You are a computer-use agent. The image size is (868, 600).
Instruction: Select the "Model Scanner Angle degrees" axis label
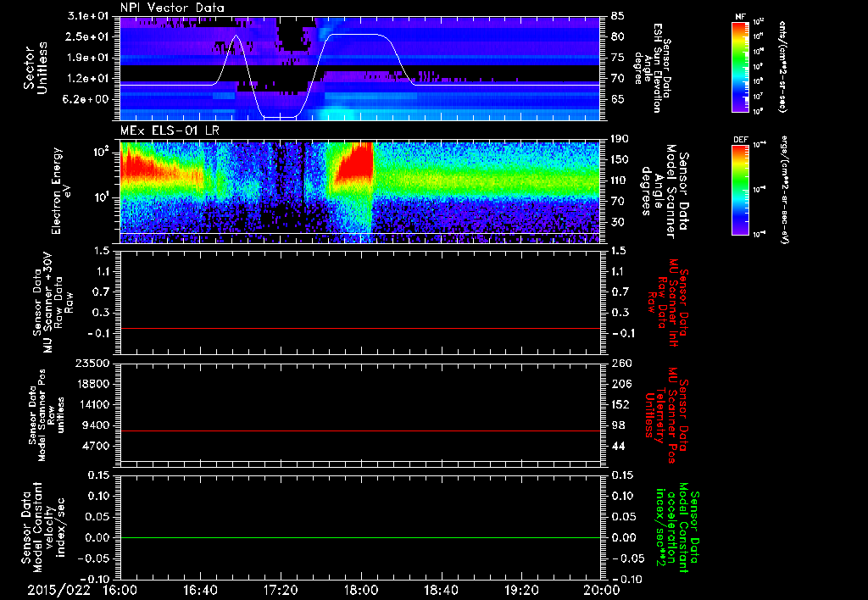coord(665,191)
